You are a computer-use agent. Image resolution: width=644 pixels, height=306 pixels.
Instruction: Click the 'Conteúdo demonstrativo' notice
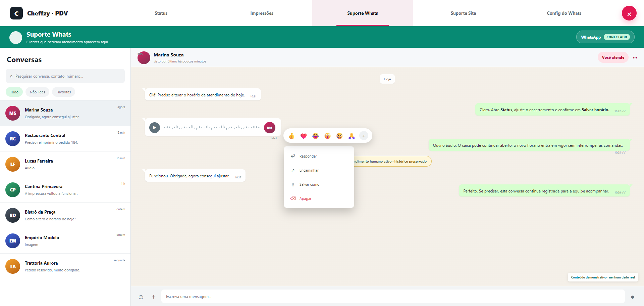(603, 277)
